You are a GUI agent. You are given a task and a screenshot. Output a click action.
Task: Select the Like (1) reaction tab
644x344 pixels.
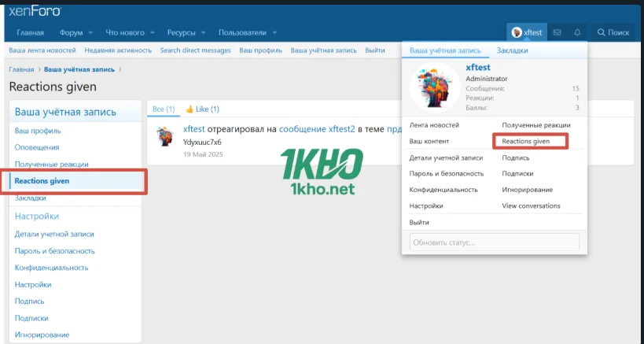pos(203,109)
